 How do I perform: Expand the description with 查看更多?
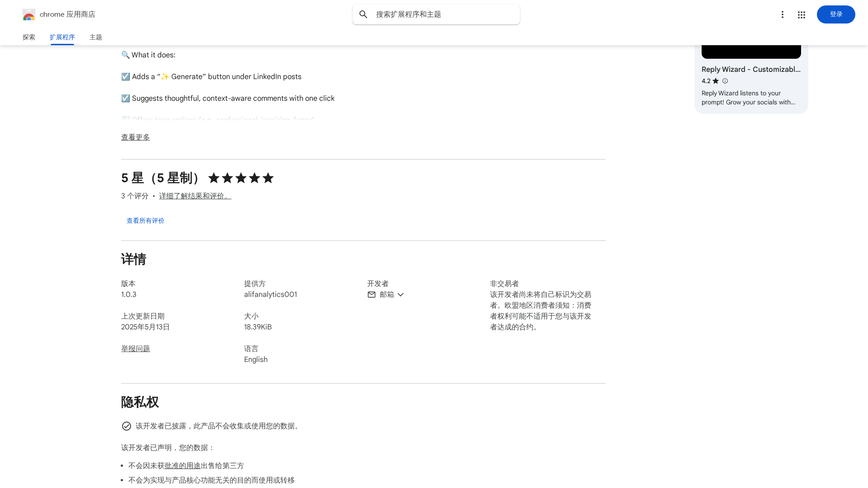tap(135, 137)
